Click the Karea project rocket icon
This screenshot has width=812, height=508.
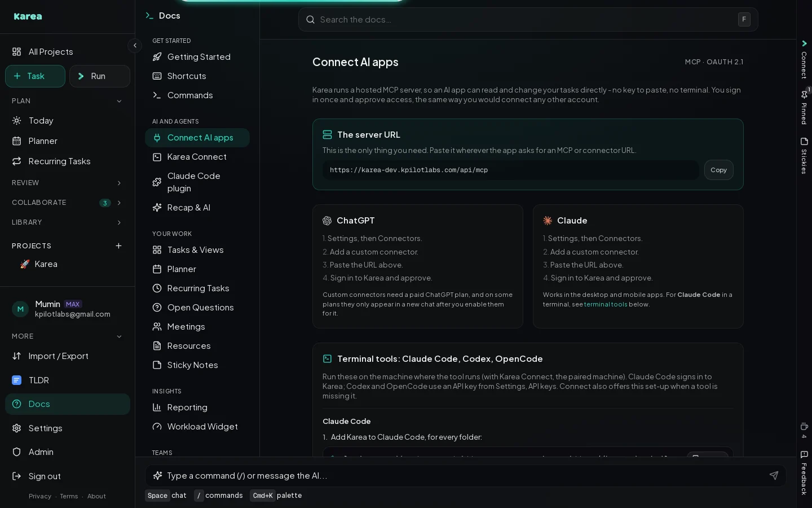coord(25,264)
